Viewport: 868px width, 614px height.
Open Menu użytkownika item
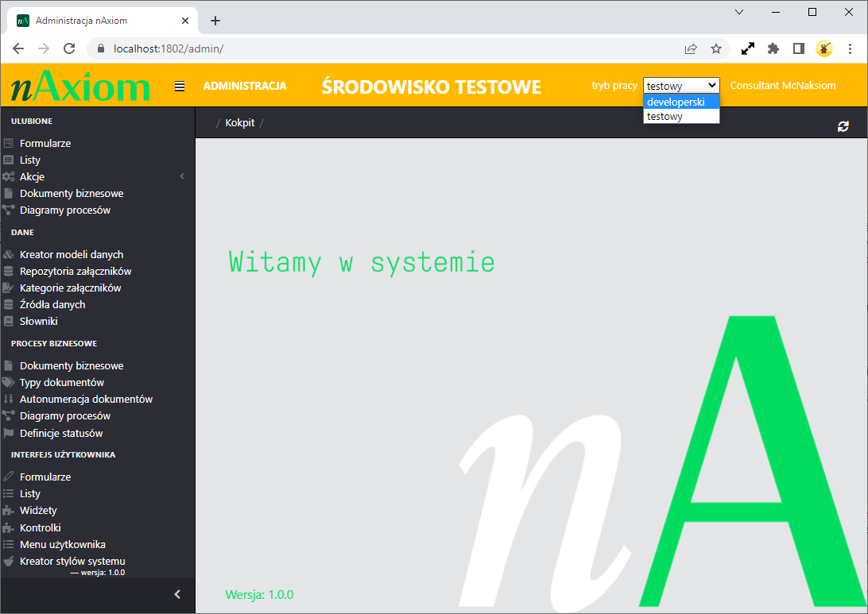click(63, 544)
